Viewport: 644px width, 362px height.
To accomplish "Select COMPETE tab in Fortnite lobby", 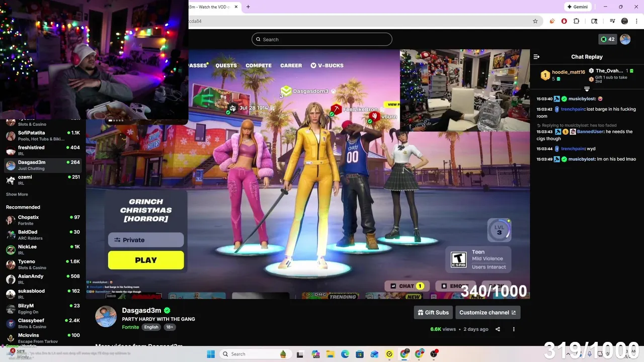I will click(259, 65).
